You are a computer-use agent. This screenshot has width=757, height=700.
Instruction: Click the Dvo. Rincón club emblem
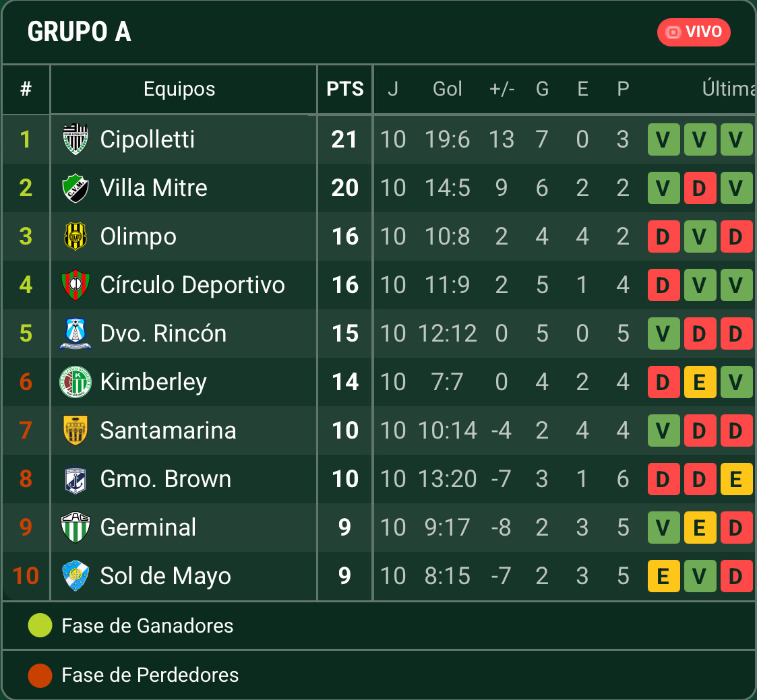coord(75,333)
